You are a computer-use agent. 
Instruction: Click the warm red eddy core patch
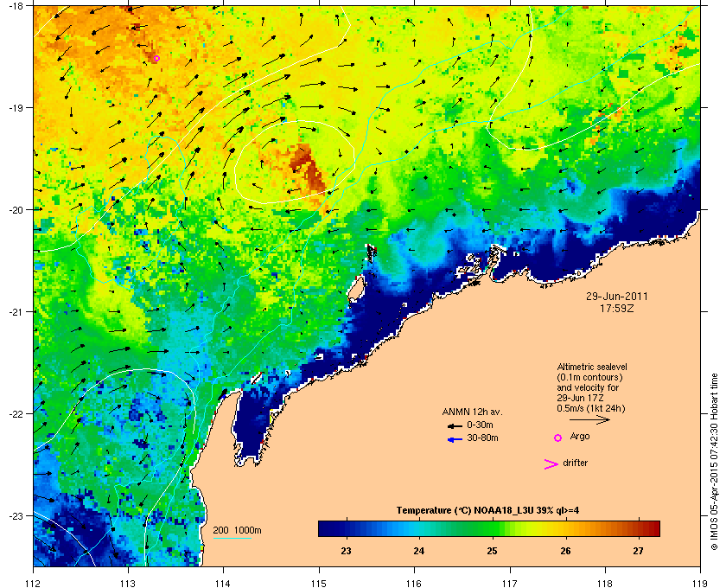309,168
